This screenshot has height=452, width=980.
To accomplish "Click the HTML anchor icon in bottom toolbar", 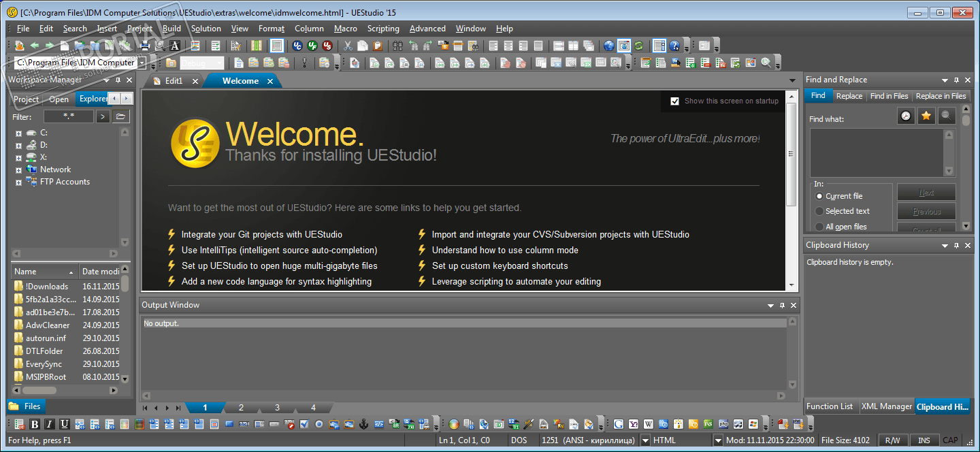I will point(363,424).
